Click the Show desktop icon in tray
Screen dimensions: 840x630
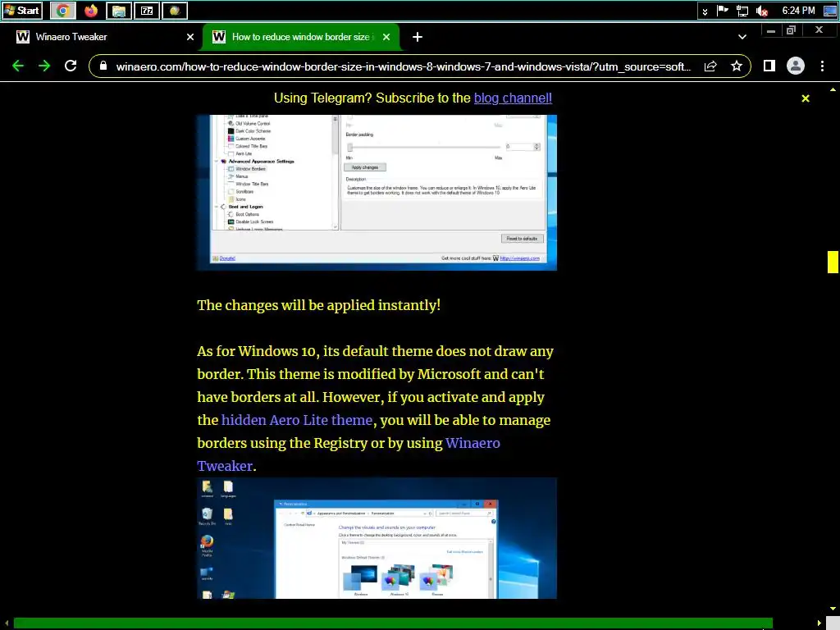(x=830, y=10)
